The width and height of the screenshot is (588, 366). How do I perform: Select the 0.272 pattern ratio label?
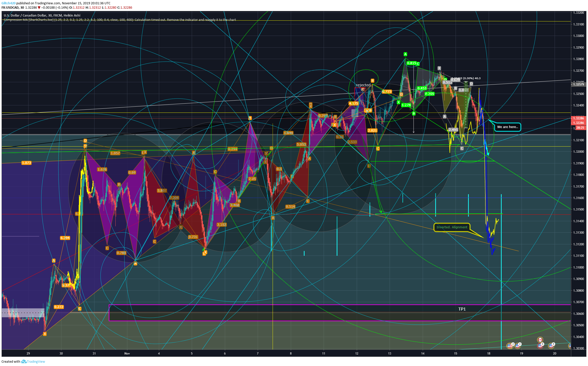click(x=59, y=307)
